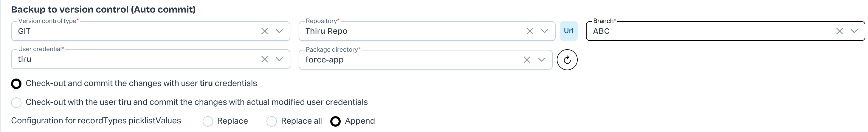Select the Append radio option
This screenshot has height=132, width=868.
tap(336, 121)
